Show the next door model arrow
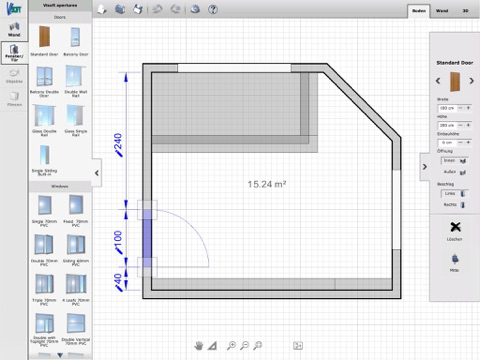480x360 pixels. click(x=471, y=81)
